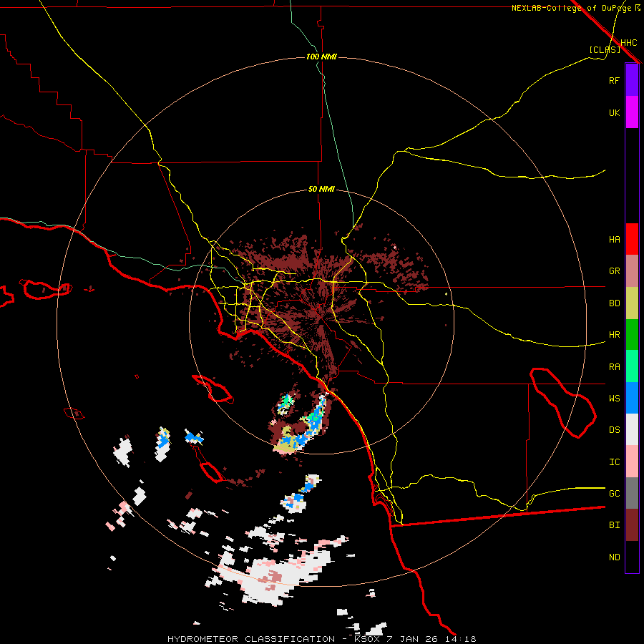Click the NEXLAB-College of DuPage text

572,8
